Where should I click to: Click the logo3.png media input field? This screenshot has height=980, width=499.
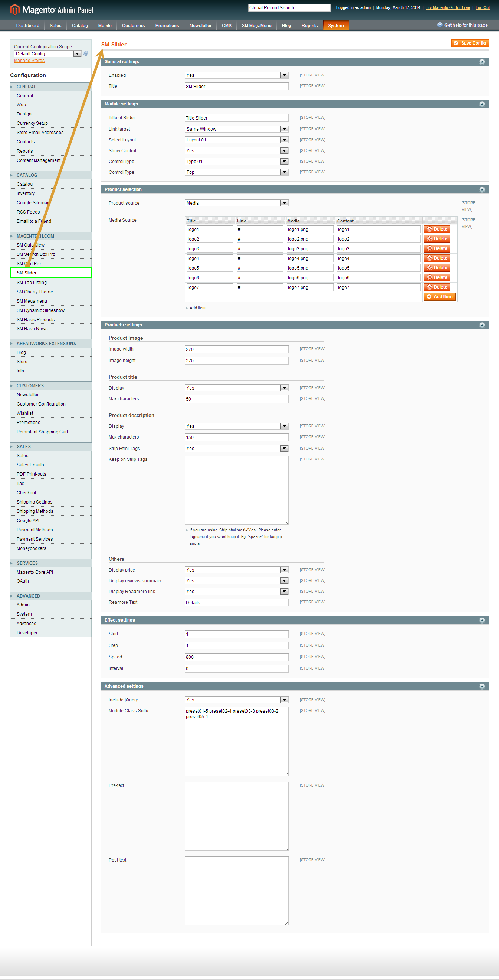click(310, 249)
